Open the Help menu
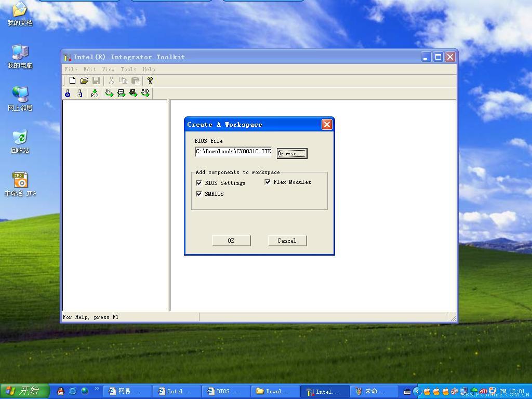532x399 pixels. pos(149,69)
